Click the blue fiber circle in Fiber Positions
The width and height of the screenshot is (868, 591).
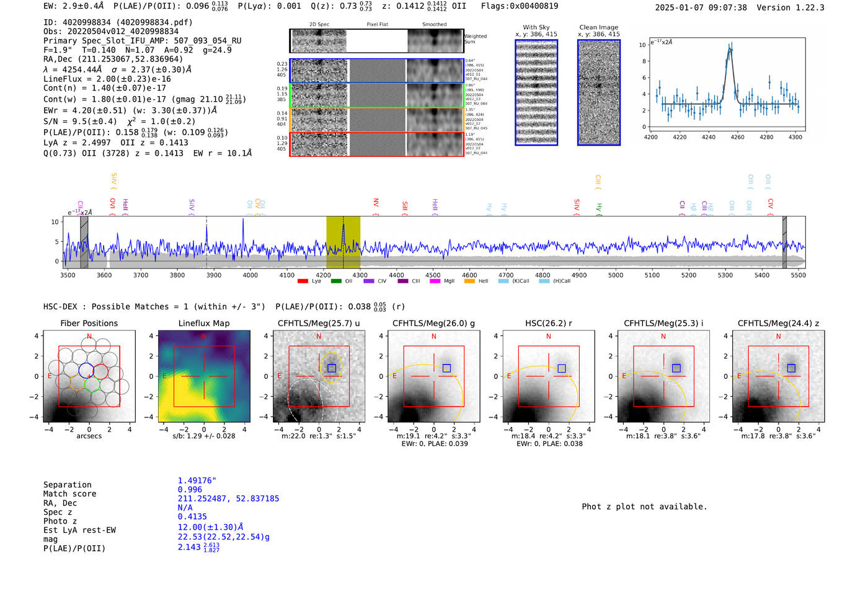(86, 370)
